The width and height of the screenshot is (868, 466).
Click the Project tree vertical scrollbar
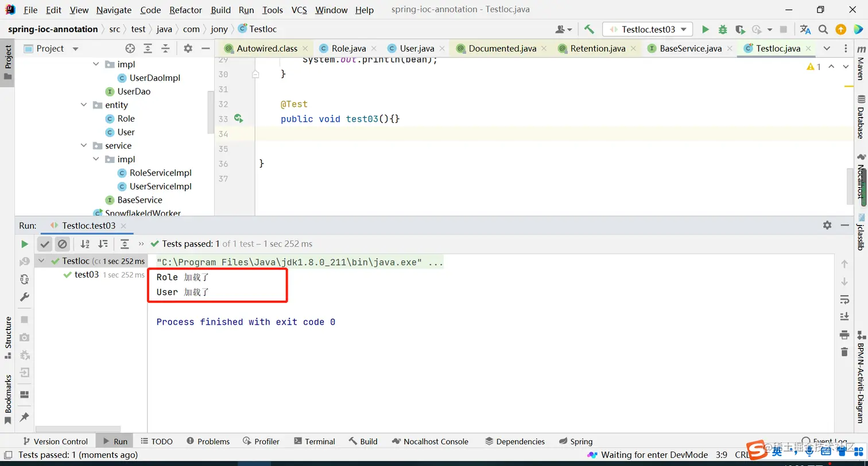coord(211,112)
